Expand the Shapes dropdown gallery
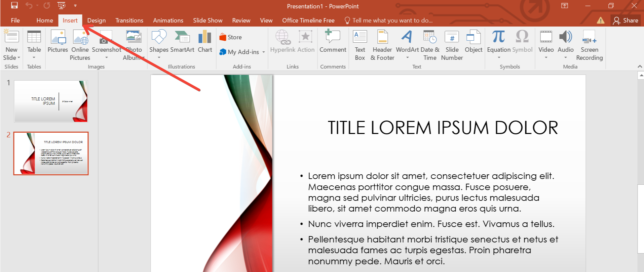This screenshot has height=272, width=644. (159, 57)
